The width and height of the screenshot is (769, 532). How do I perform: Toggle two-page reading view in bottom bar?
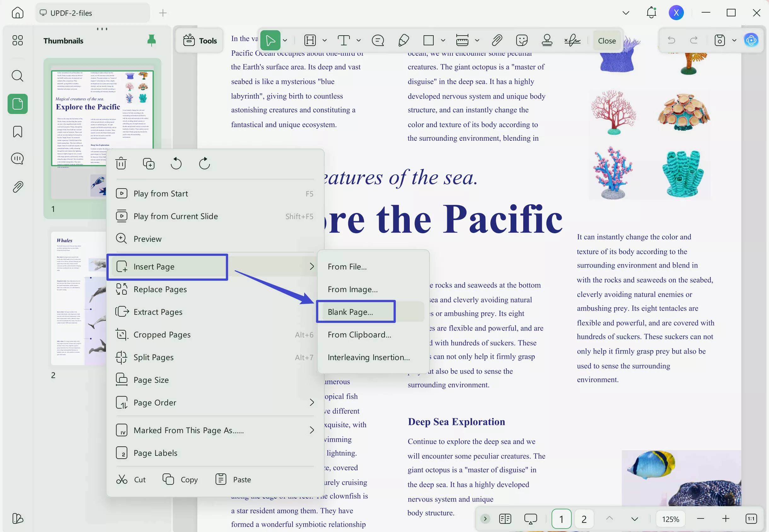pyautogui.click(x=505, y=519)
